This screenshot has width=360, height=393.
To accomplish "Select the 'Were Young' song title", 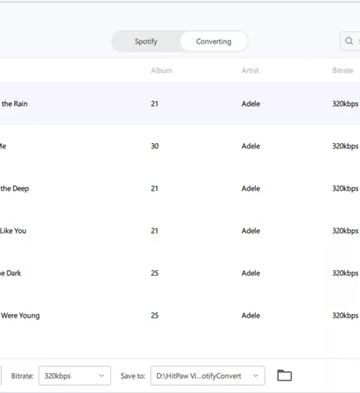I will (20, 315).
